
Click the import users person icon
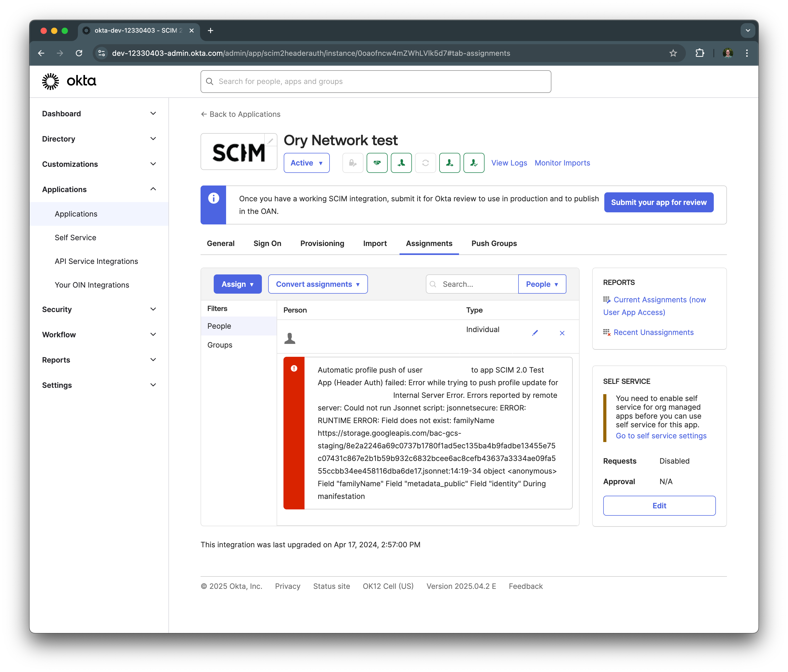click(401, 163)
